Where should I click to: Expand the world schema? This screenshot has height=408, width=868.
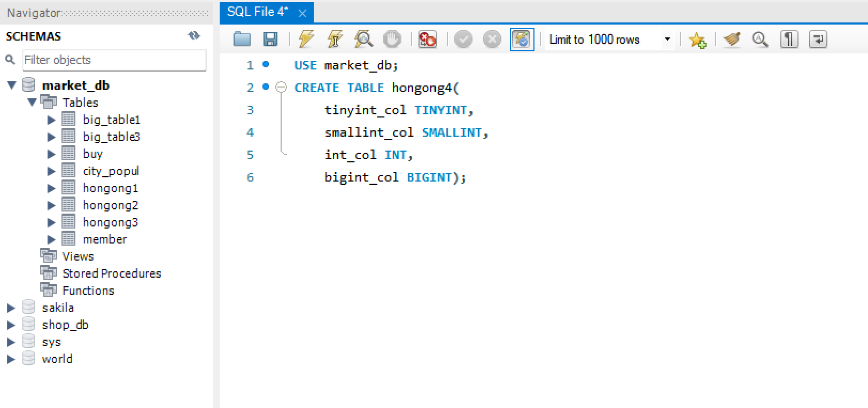tap(11, 359)
